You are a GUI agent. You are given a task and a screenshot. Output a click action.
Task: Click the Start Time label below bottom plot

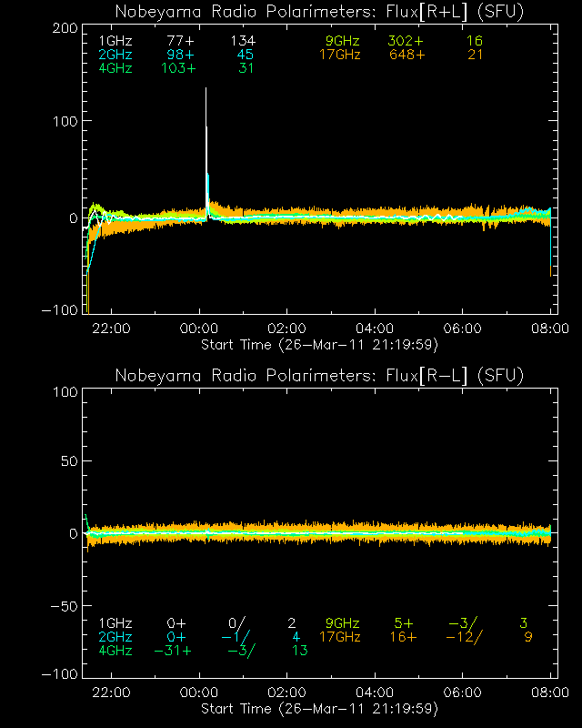[319, 708]
